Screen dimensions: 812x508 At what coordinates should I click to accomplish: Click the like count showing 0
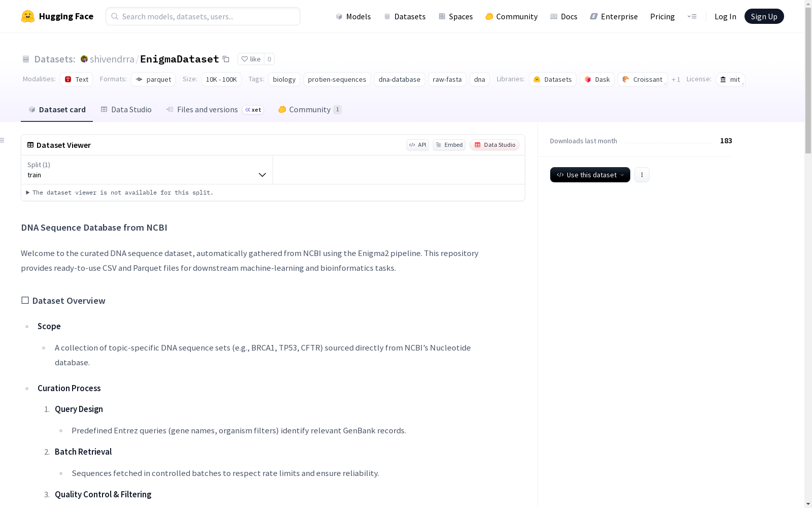click(269, 59)
